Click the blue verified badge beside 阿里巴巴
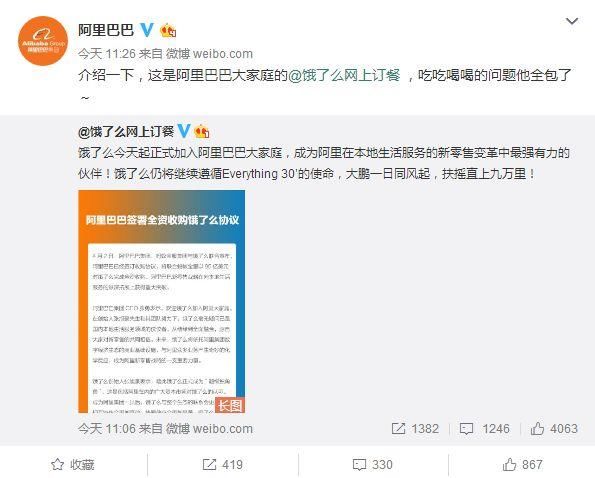Viewport: 595px width, 478px height. click(147, 30)
